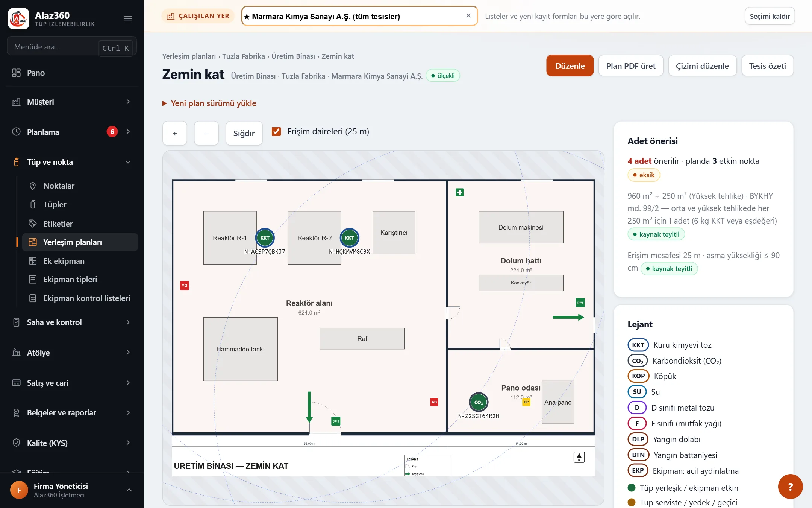The width and height of the screenshot is (812, 508).
Task: Collapse the Tüp ve nokta section
Action: [72, 162]
